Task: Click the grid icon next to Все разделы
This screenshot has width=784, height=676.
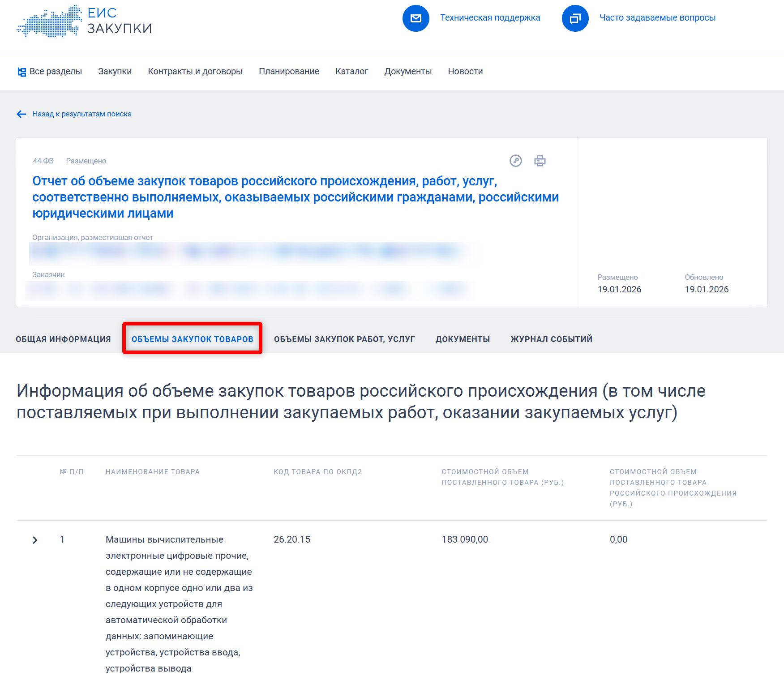Action: [x=21, y=71]
